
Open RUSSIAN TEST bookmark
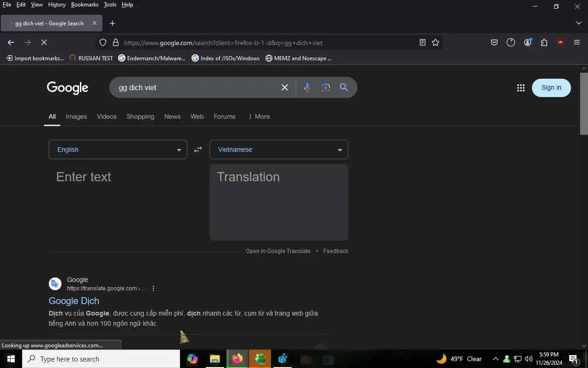point(91,58)
